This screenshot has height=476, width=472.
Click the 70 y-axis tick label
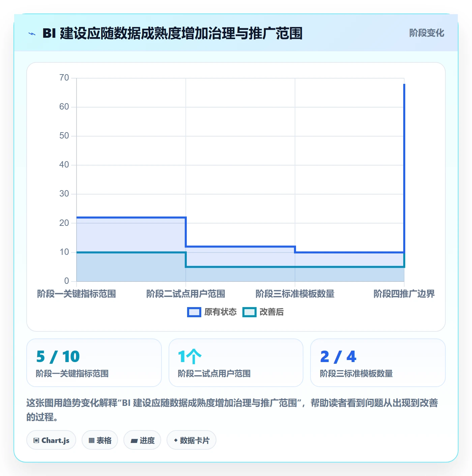point(64,78)
